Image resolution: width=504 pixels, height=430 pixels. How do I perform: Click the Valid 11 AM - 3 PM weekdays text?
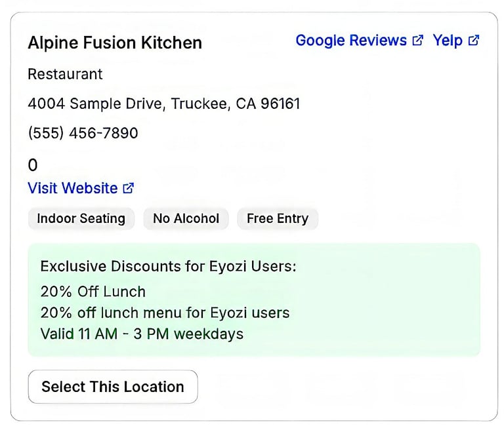click(142, 334)
